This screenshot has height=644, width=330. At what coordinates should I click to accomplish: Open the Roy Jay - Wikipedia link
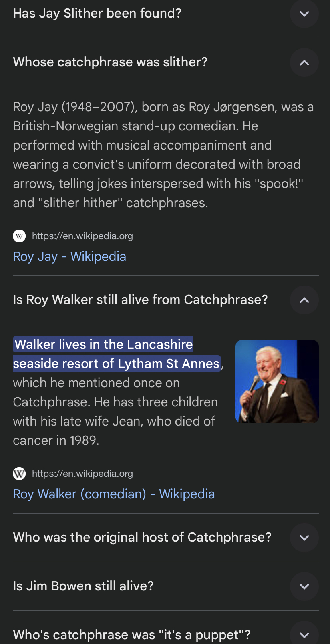click(70, 256)
